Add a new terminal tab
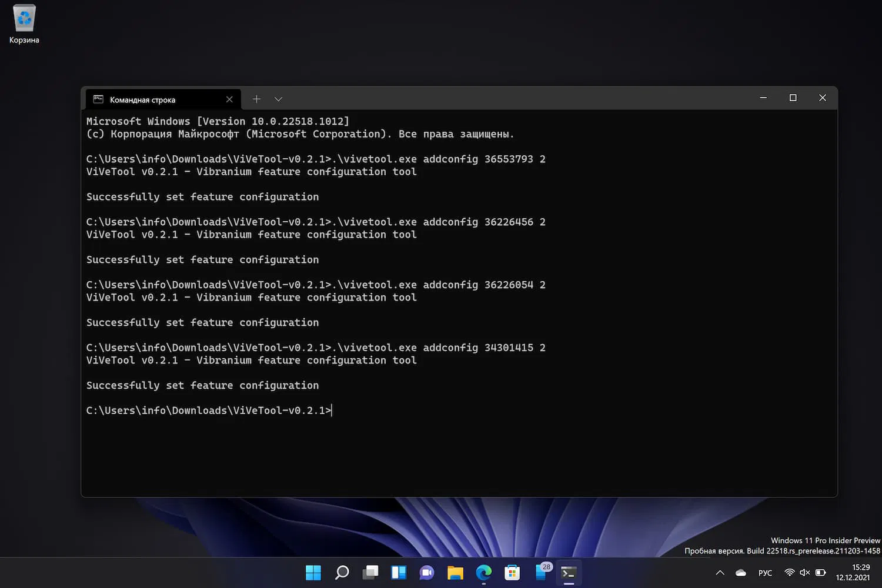This screenshot has height=588, width=882. pos(256,99)
